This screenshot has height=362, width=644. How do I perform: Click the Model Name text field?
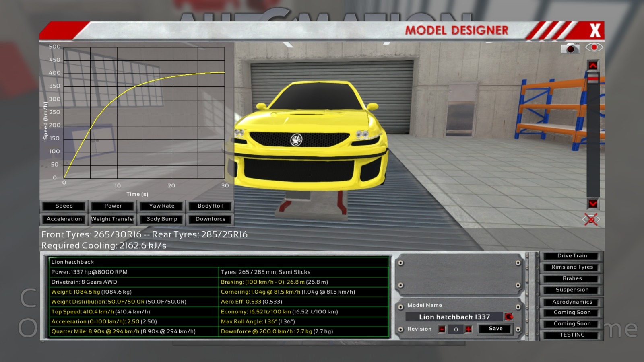point(454,317)
